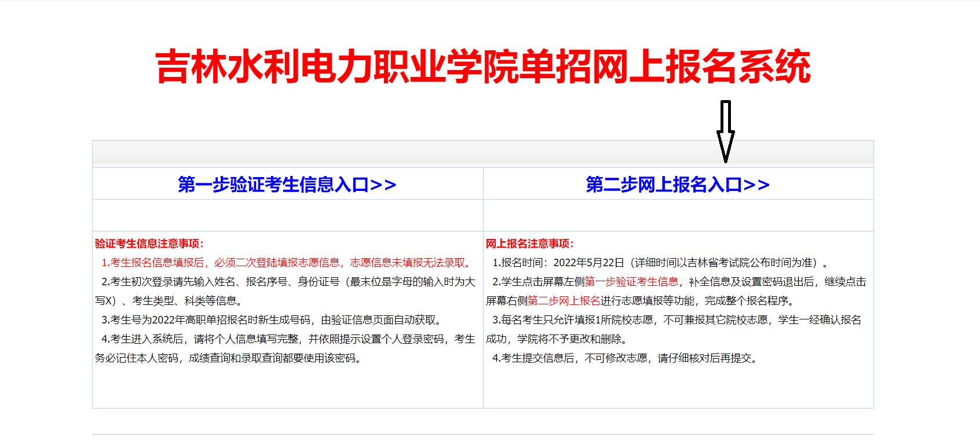Screen dimensions: 980x445
Task: Click the note about 考生初次登录请先输入姓名
Action: point(287,282)
